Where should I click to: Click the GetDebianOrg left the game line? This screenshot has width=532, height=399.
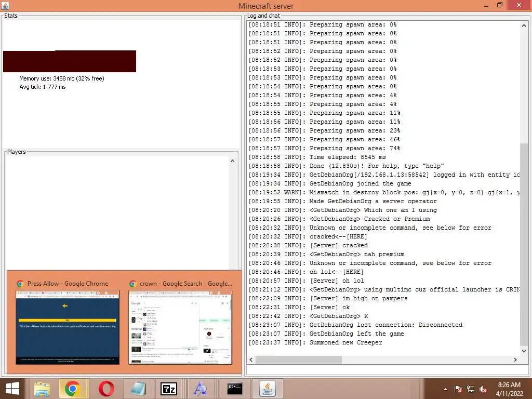[x=326, y=334]
